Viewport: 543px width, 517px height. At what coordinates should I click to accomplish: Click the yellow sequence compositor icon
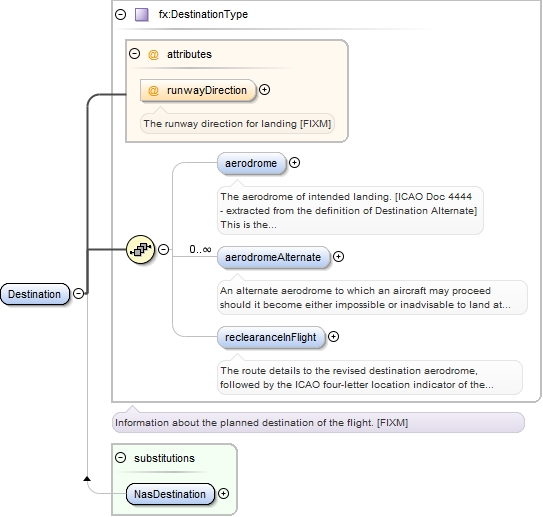coord(140,249)
